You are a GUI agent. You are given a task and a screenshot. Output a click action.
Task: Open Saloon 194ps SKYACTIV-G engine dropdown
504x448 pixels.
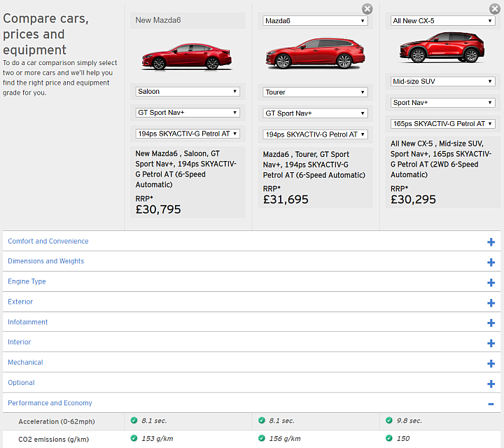188,134
